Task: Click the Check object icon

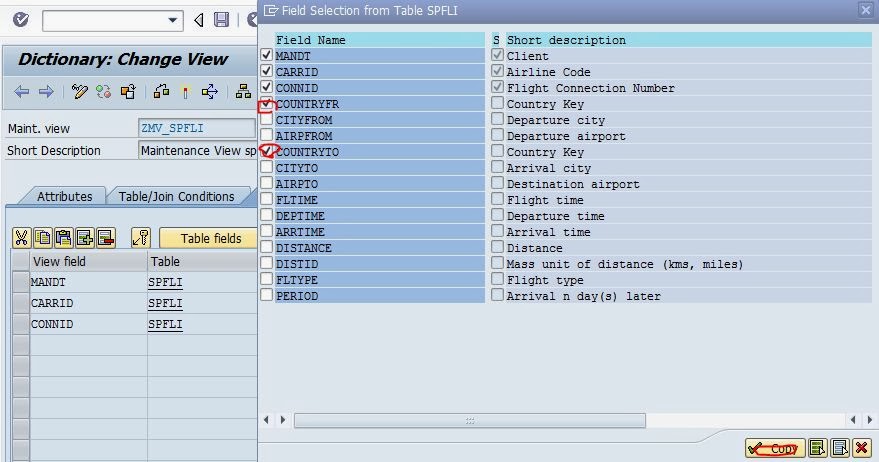Action: [161, 92]
